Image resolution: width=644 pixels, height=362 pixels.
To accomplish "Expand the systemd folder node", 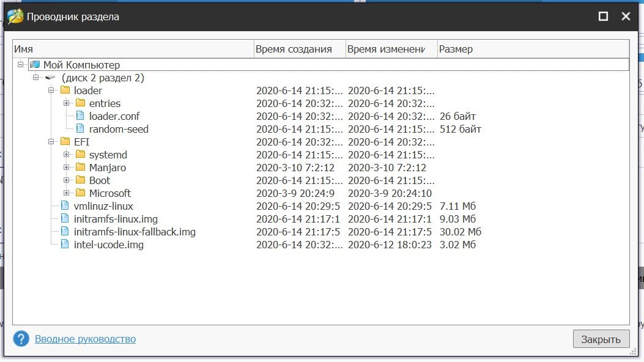I will [x=66, y=154].
